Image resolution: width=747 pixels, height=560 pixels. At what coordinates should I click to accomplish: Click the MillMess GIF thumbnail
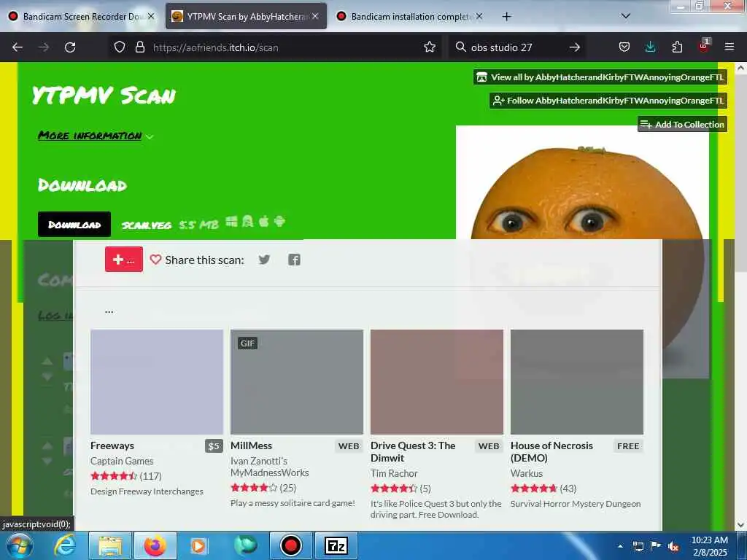297,382
